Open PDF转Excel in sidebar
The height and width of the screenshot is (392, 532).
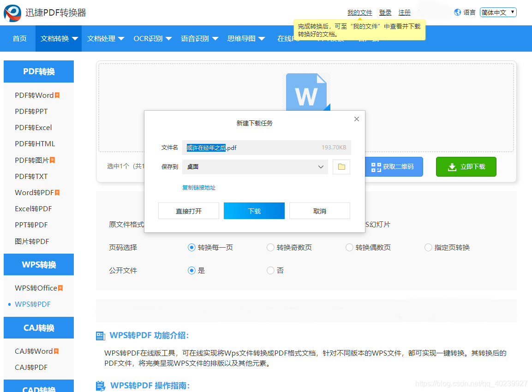[33, 128]
